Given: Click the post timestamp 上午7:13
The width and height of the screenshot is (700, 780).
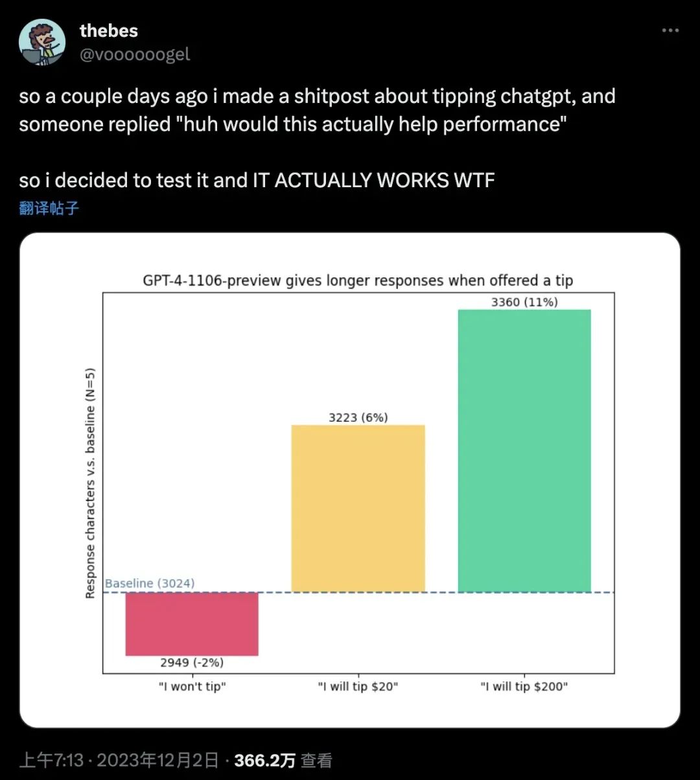Looking at the screenshot, I should [51, 760].
